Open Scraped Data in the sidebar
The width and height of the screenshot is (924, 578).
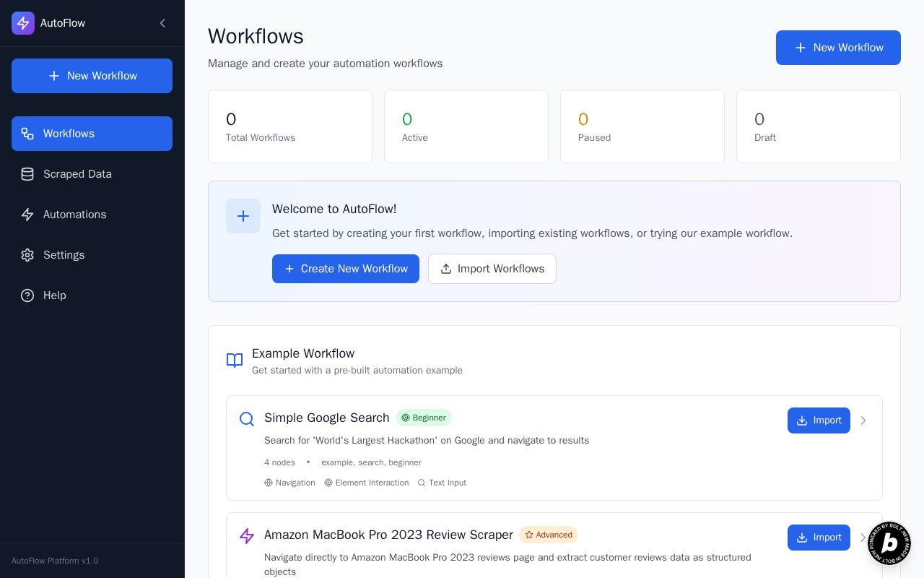click(92, 174)
